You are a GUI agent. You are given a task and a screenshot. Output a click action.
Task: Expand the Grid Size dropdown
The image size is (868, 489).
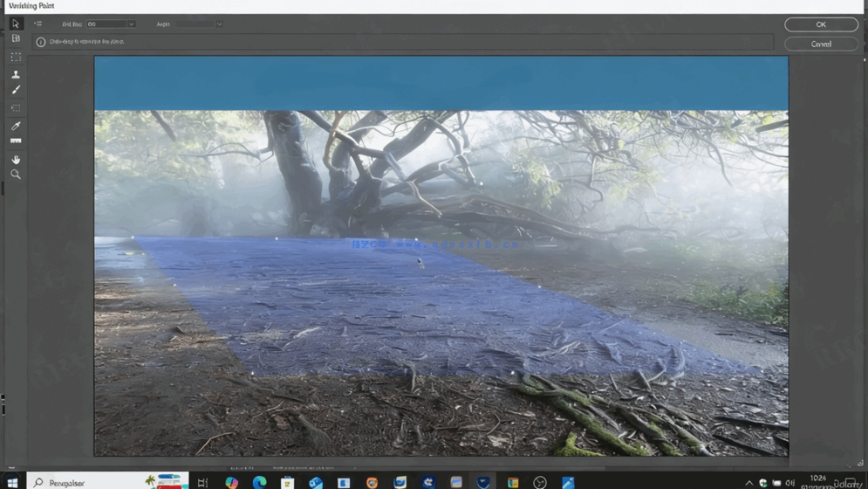131,24
